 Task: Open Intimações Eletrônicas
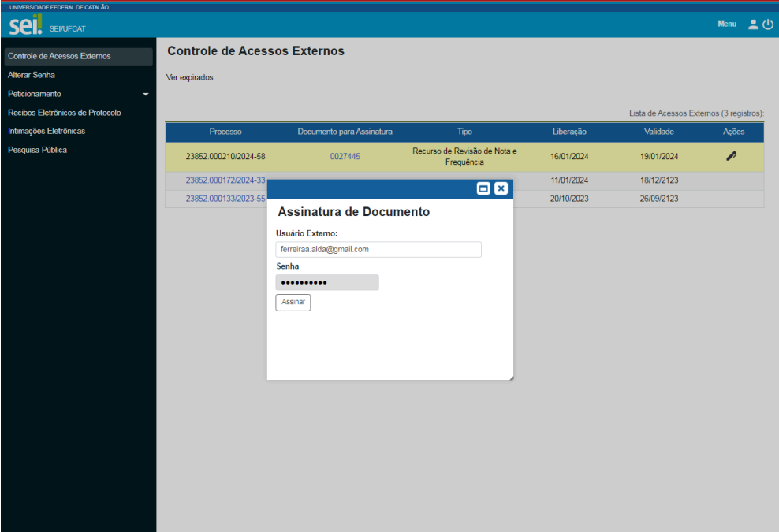47,131
